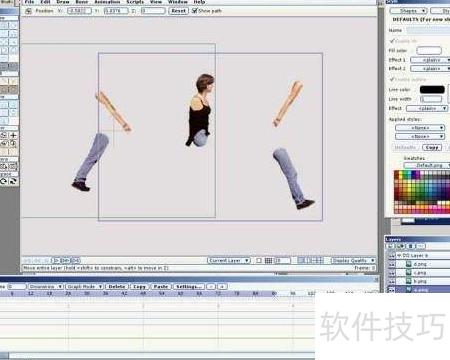The height and width of the screenshot is (360, 450).
Task: Toggle visibility of the c.png layer
Action: pyautogui.click(x=391, y=273)
